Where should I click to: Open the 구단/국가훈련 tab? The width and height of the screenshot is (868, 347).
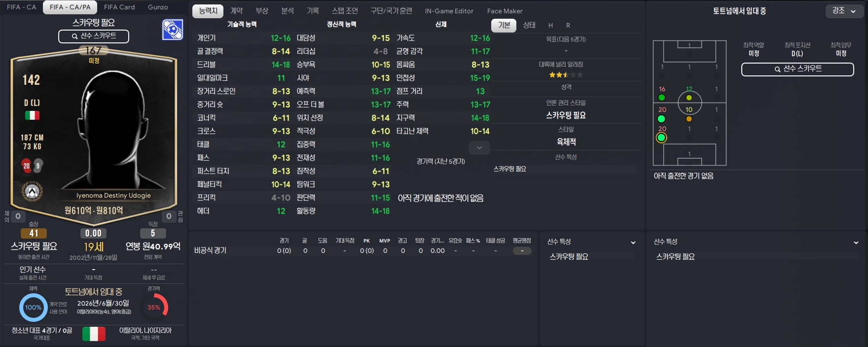(x=392, y=11)
